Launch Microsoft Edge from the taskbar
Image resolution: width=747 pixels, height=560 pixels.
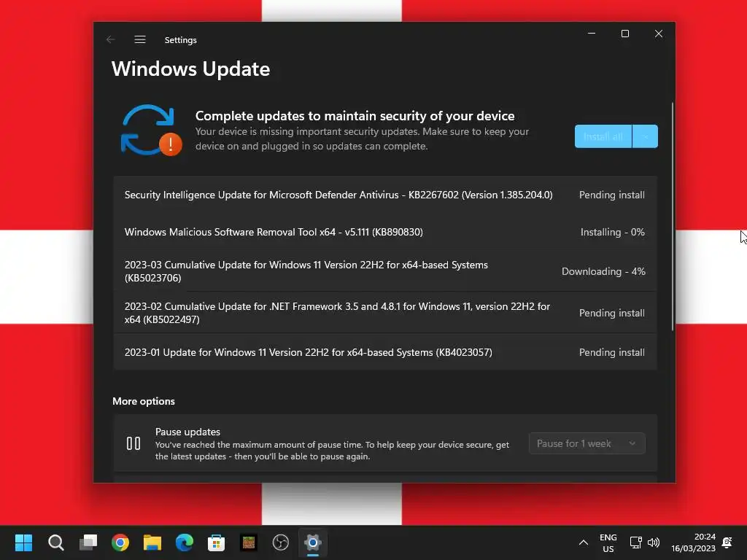click(185, 542)
